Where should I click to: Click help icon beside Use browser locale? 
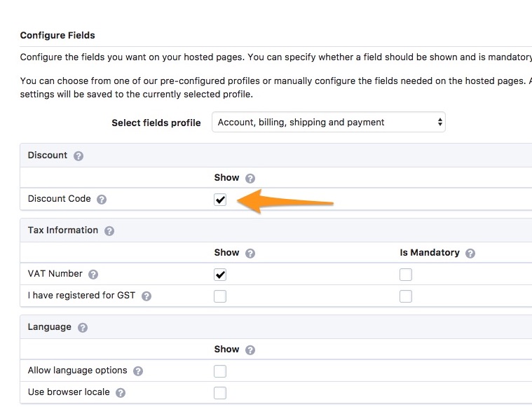121,393
